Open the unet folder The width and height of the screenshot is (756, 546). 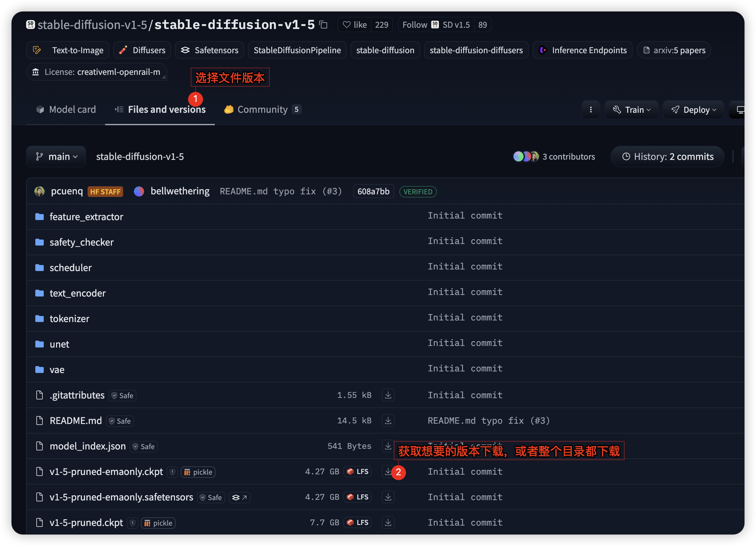tap(59, 344)
